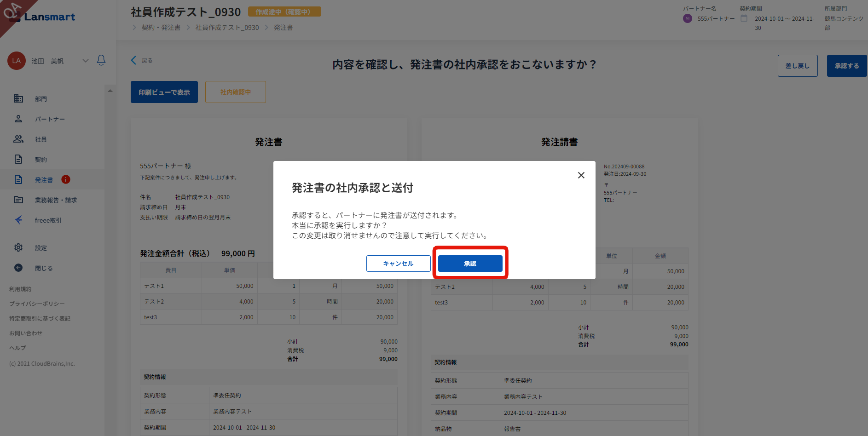Go back using the 戻る chevron
Screen dimensions: 868x436
pyautogui.click(x=133, y=60)
